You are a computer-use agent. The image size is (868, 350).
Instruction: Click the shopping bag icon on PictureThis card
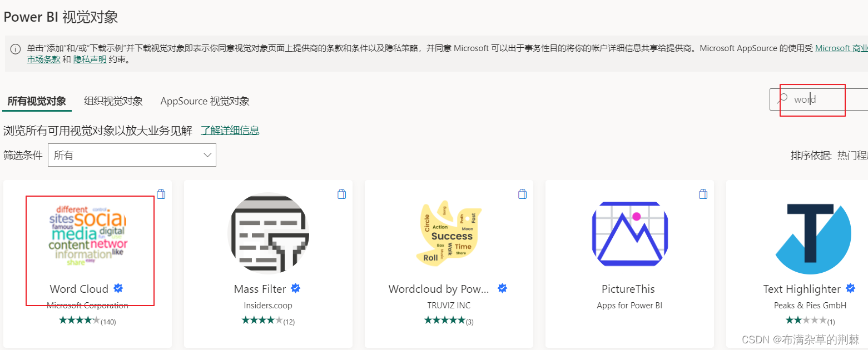(703, 194)
